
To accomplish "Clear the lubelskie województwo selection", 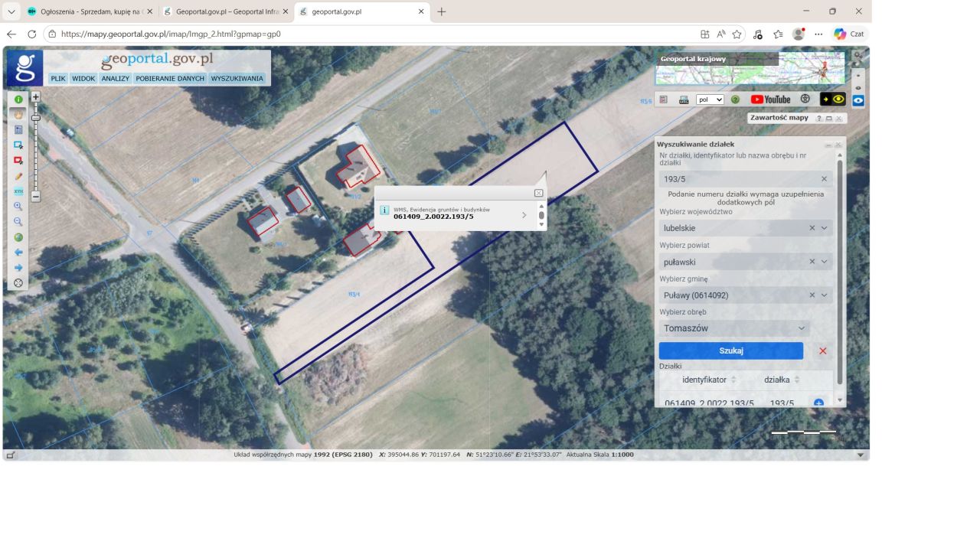I will (x=812, y=228).
